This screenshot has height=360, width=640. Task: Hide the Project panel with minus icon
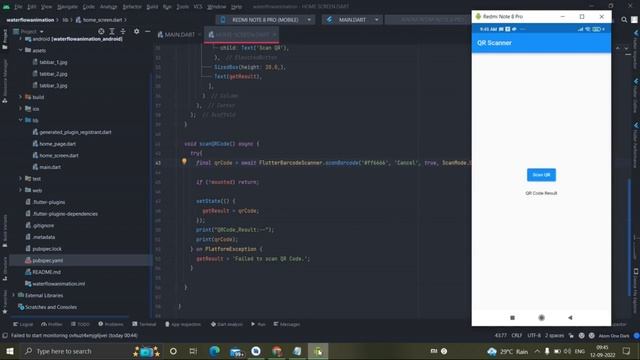click(148, 31)
